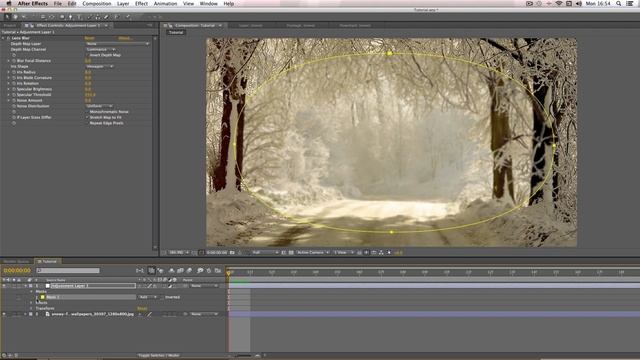This screenshot has height=360, width=640.
Task: Expand the Specular Threshold property
Action: tap(8, 95)
